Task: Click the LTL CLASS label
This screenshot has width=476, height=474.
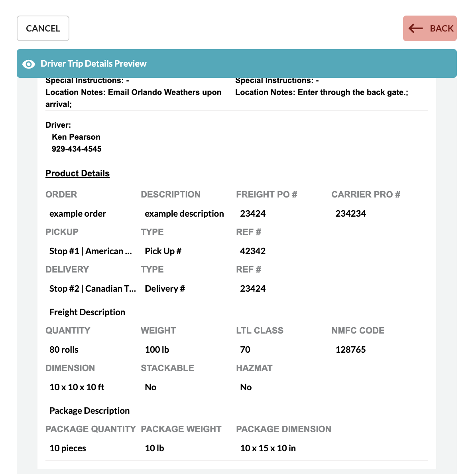Action: (x=260, y=330)
